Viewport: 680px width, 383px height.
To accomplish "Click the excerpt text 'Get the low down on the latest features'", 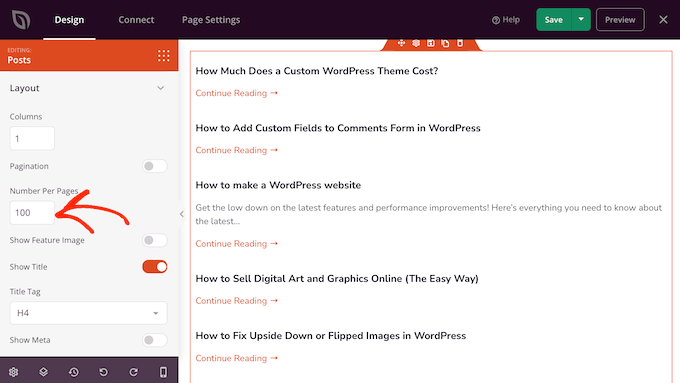I will pyautogui.click(x=428, y=214).
